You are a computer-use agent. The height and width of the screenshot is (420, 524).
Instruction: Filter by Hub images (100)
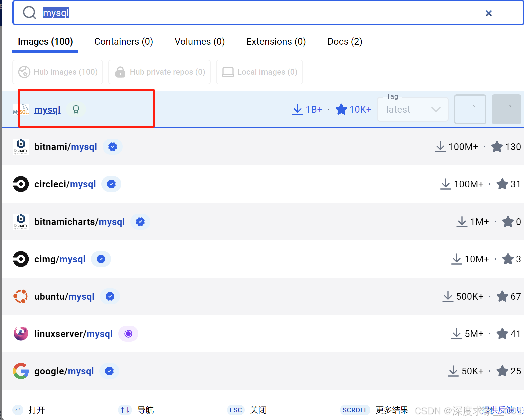click(58, 72)
